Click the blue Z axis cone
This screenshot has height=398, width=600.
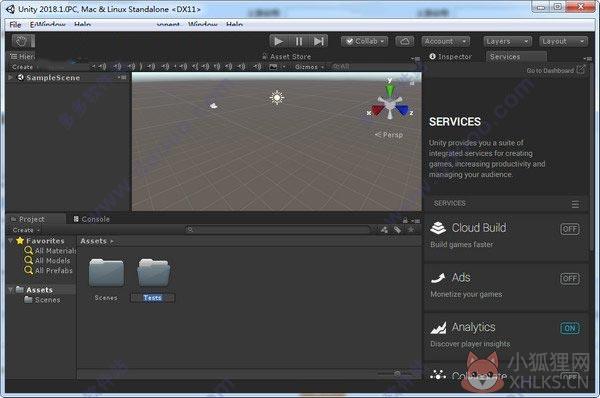402,110
